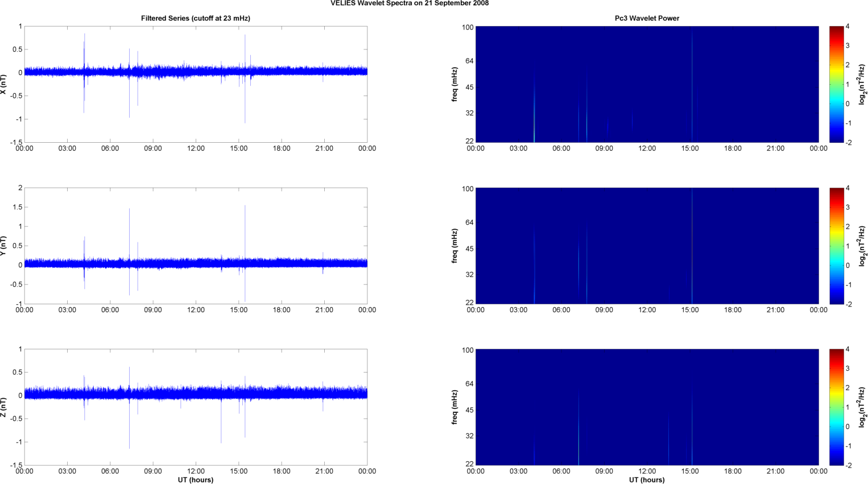Click the Y (nT) axis label

point(4,246)
